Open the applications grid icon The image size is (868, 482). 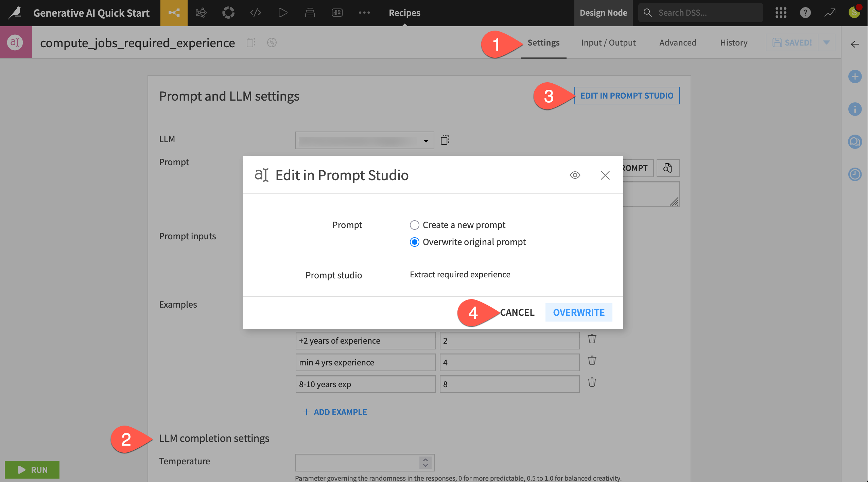coord(781,13)
